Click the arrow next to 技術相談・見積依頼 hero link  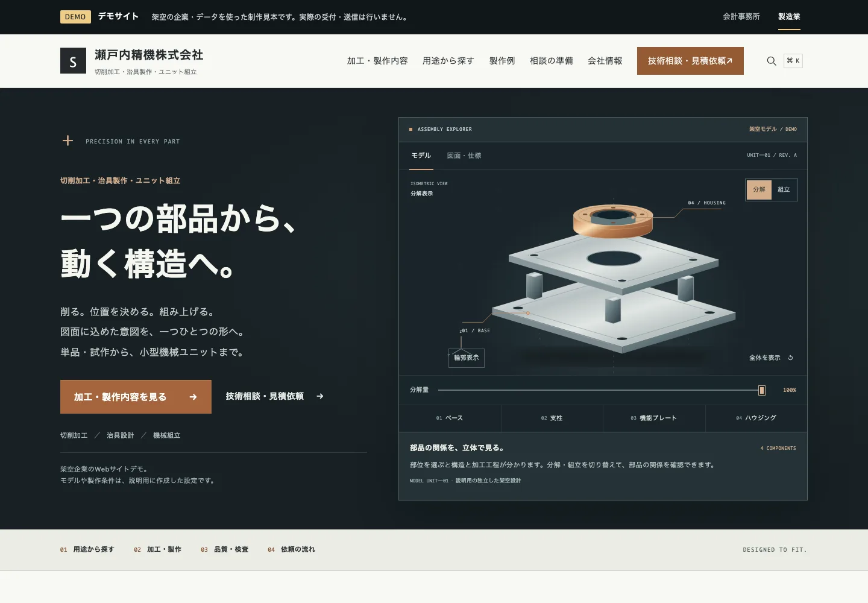(320, 396)
